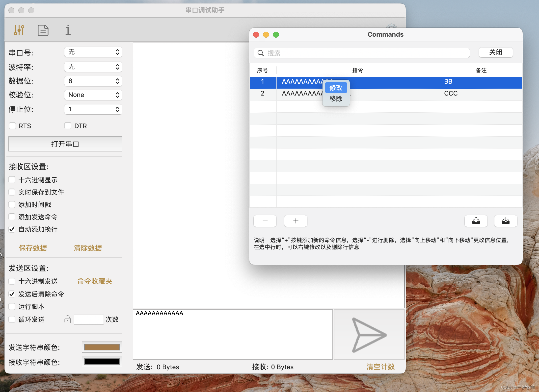Screen dimensions: 539x392
Task: Enable 添加时间戳 checkbox
Action: click(x=12, y=204)
